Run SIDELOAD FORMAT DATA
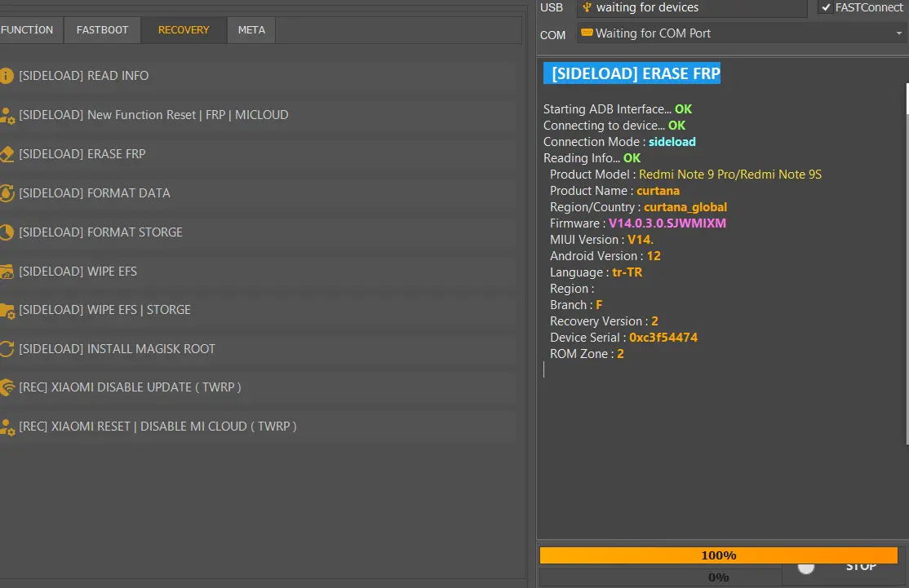 (x=258, y=193)
